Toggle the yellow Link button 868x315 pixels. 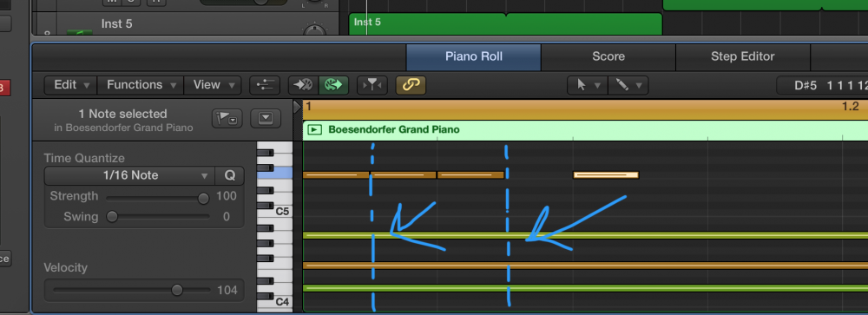tap(411, 85)
